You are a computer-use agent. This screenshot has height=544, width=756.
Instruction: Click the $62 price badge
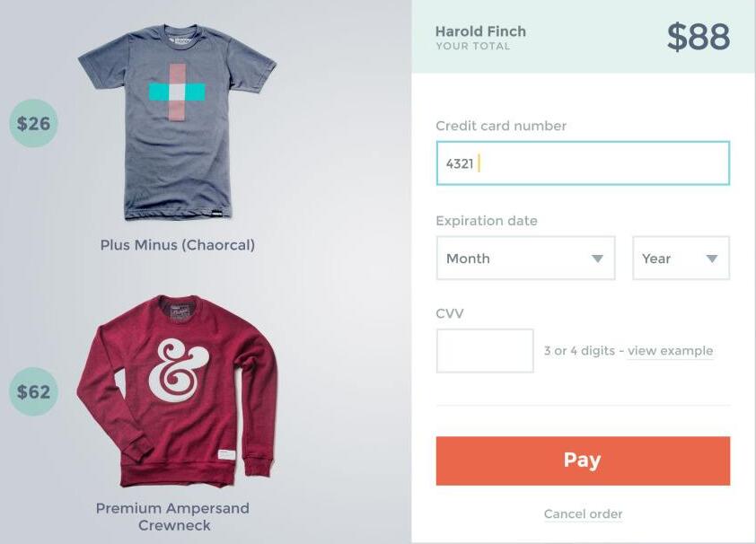point(33,391)
